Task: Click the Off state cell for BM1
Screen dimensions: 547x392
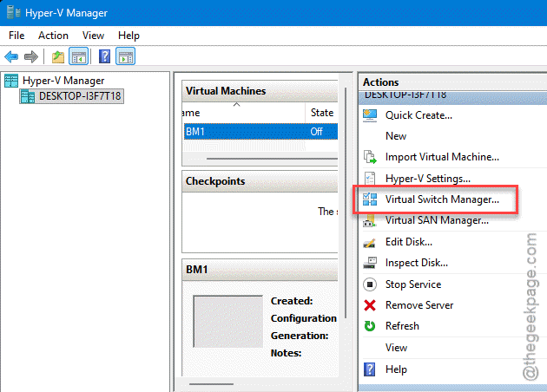Action: point(316,132)
